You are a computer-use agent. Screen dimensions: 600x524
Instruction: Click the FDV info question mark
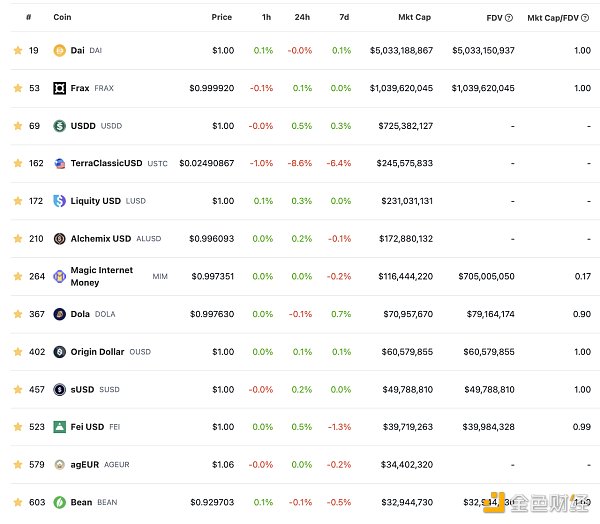point(510,17)
